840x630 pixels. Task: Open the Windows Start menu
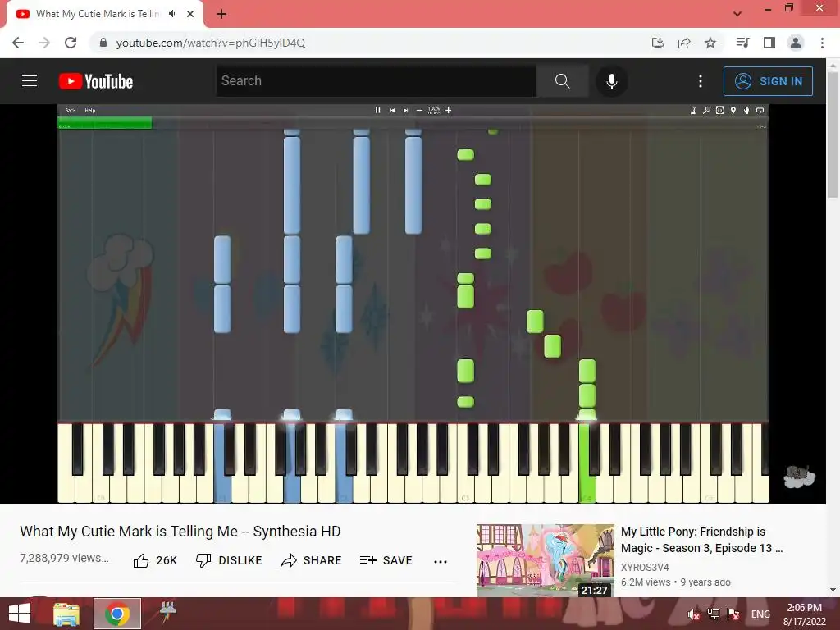20,614
